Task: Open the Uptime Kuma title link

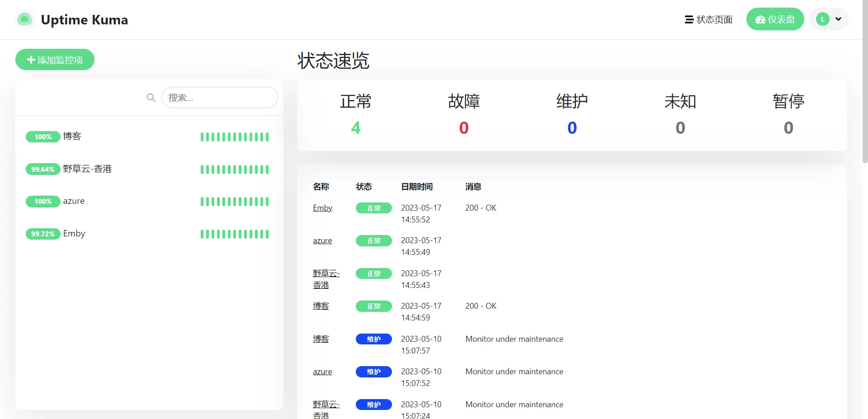Action: pos(84,20)
